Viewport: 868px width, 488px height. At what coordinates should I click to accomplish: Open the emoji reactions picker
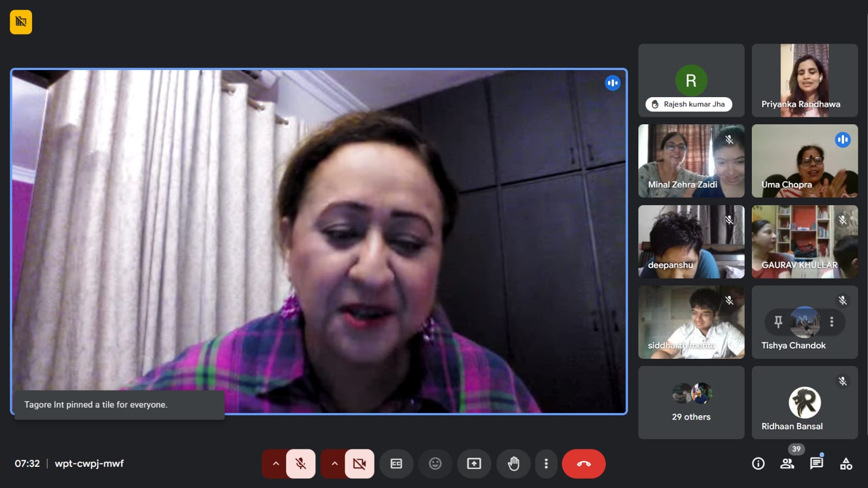pyautogui.click(x=435, y=464)
